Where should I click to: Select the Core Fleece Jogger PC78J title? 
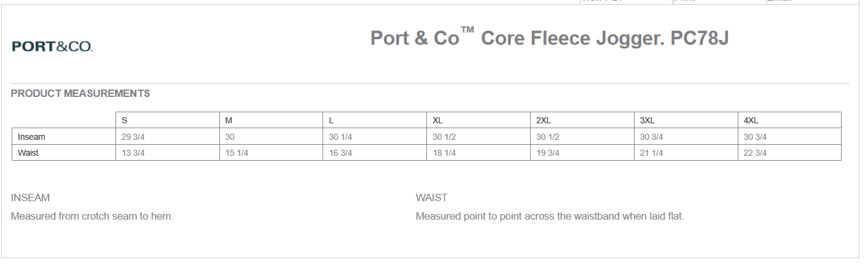tap(549, 37)
